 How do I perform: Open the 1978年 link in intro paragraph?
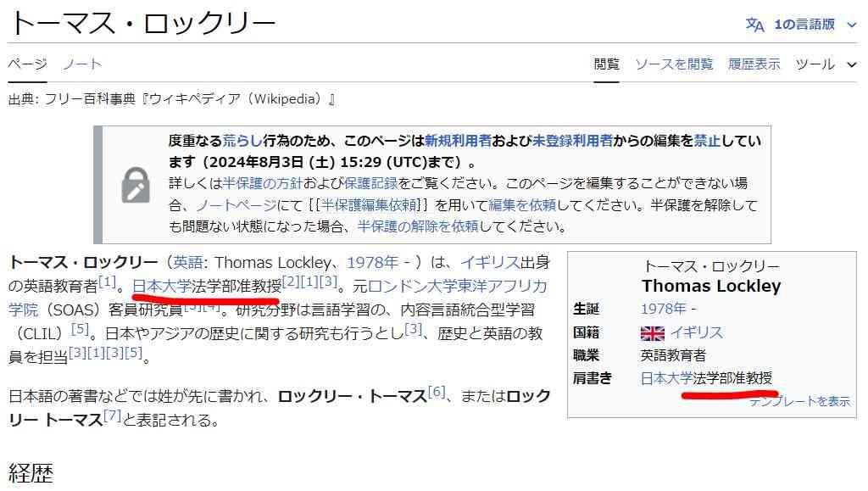click(373, 262)
